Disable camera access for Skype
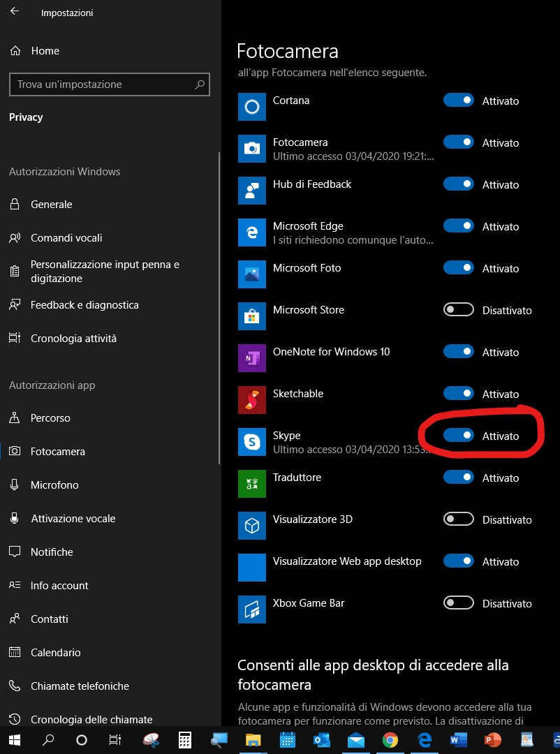This screenshot has height=754, width=560. pyautogui.click(x=459, y=436)
